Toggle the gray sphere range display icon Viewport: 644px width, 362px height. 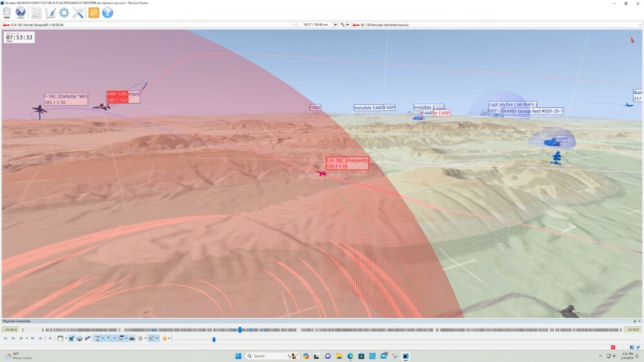click(140, 338)
